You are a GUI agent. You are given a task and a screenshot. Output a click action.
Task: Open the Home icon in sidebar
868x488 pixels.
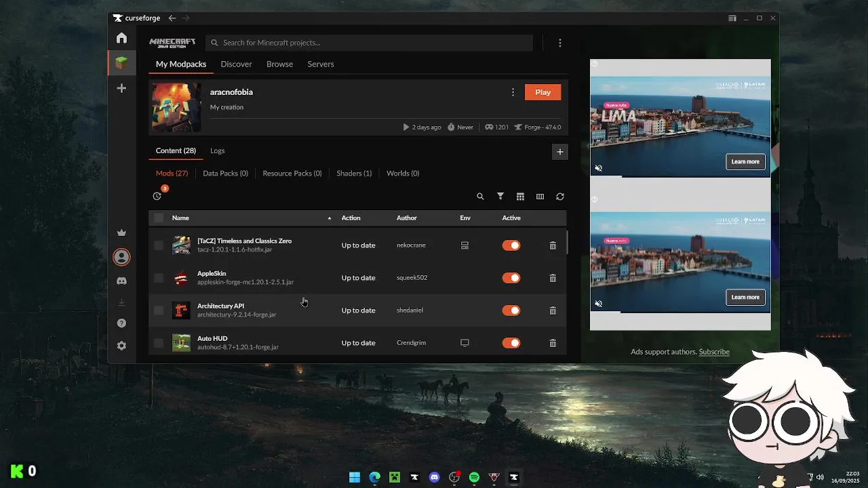point(121,38)
